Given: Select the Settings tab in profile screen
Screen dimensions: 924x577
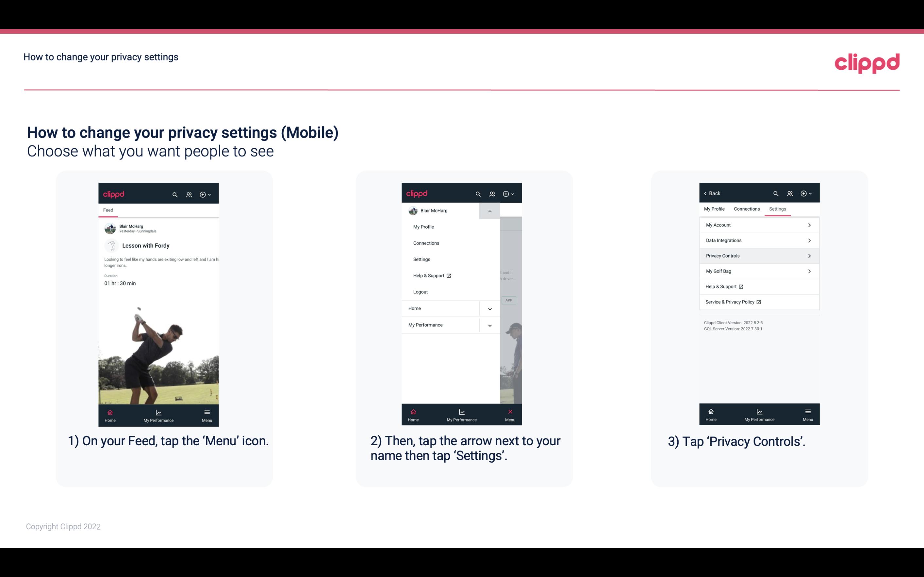Looking at the screenshot, I should click(x=778, y=209).
